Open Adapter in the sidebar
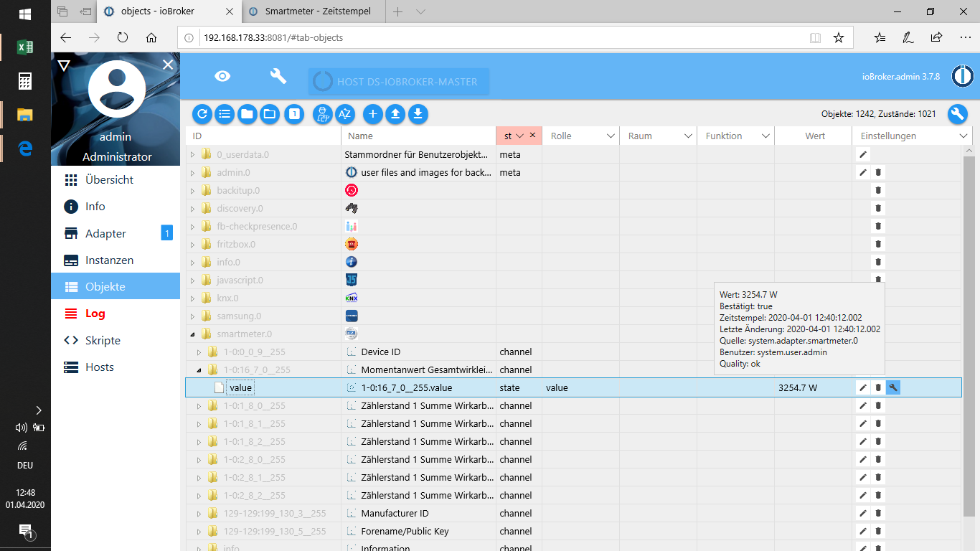 [116, 233]
